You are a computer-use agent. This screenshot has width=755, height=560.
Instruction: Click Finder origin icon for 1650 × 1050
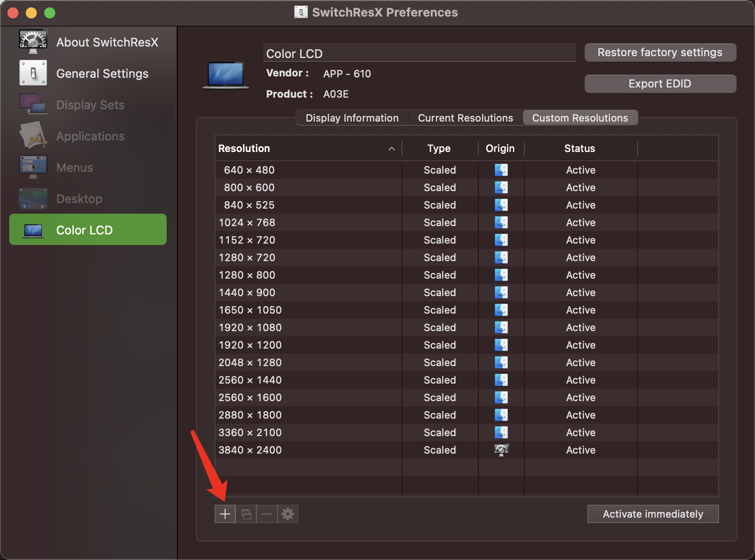(x=501, y=310)
